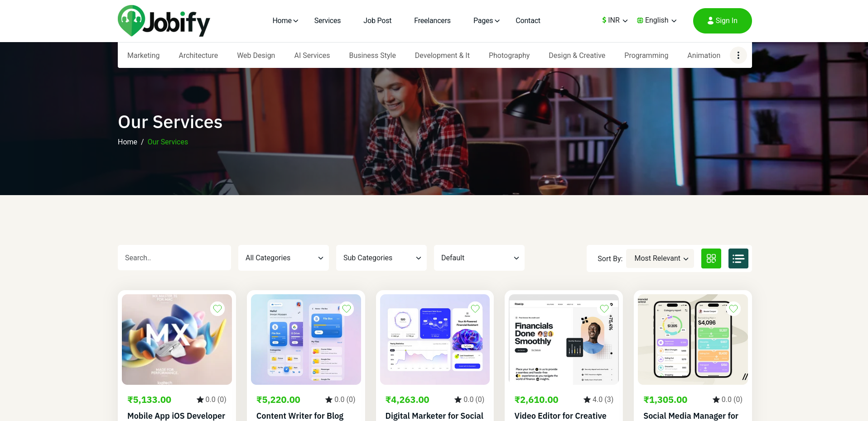Open the English language selector
Image resolution: width=868 pixels, height=421 pixels.
[656, 20]
